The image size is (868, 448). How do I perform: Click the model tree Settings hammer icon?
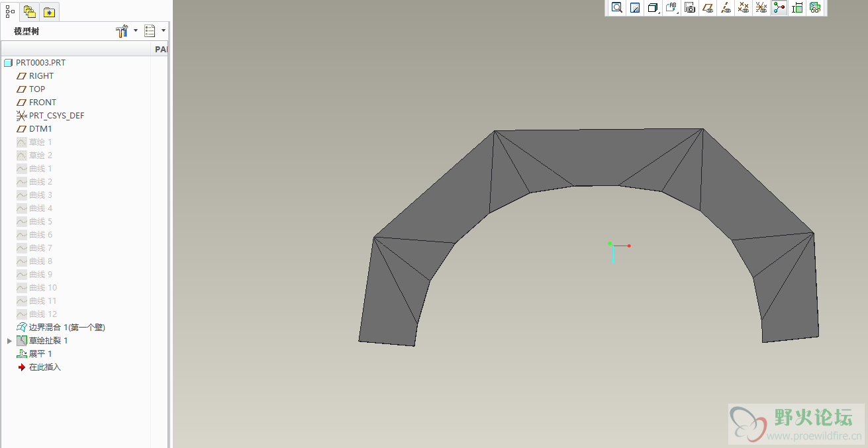[x=122, y=30]
